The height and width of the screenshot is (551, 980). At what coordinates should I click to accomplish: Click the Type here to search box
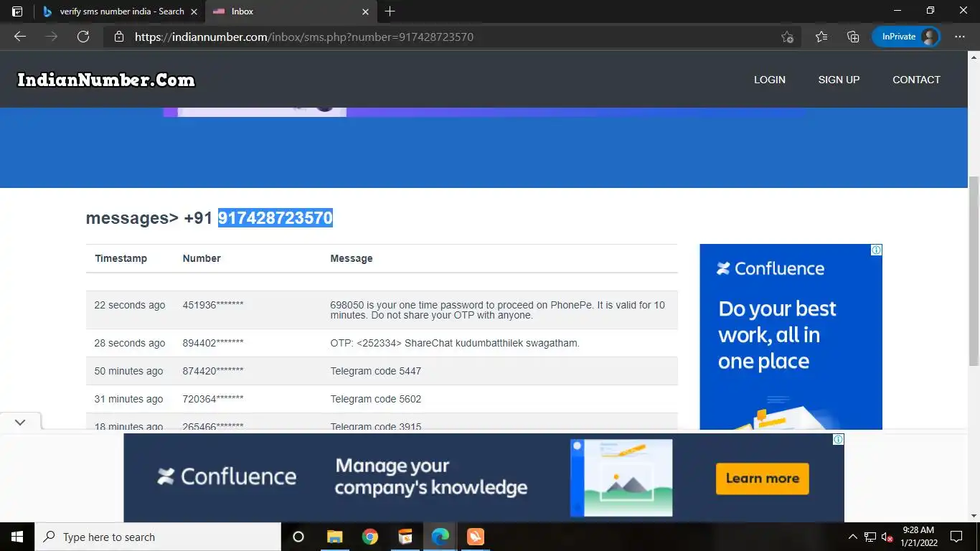click(158, 537)
